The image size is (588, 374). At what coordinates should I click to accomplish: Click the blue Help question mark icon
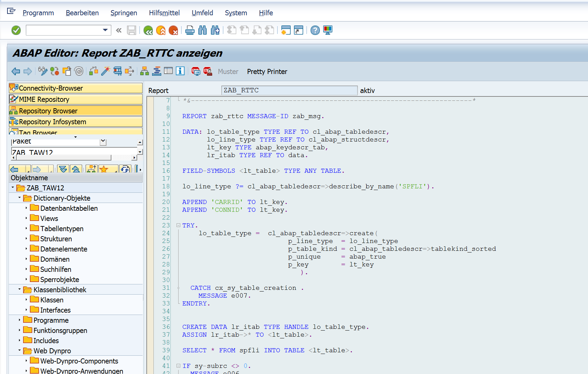(x=315, y=31)
